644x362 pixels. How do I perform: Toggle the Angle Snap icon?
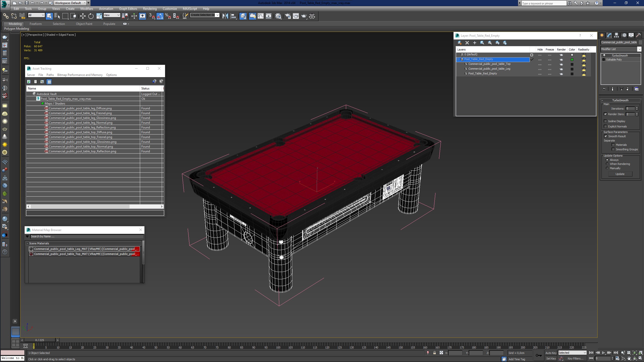pyautogui.click(x=160, y=16)
